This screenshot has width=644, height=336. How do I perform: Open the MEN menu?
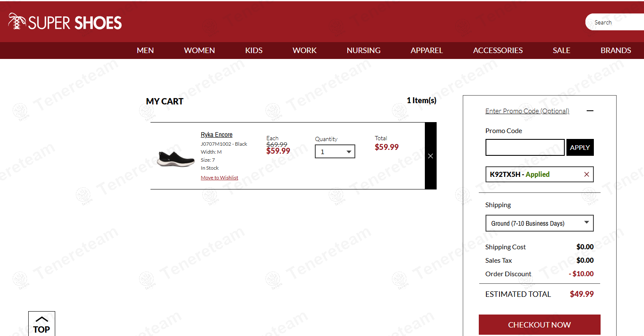click(145, 50)
